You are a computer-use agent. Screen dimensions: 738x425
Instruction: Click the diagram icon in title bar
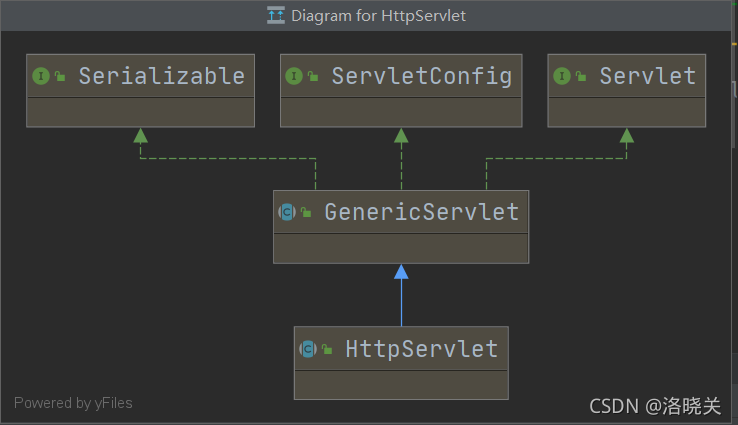(276, 16)
